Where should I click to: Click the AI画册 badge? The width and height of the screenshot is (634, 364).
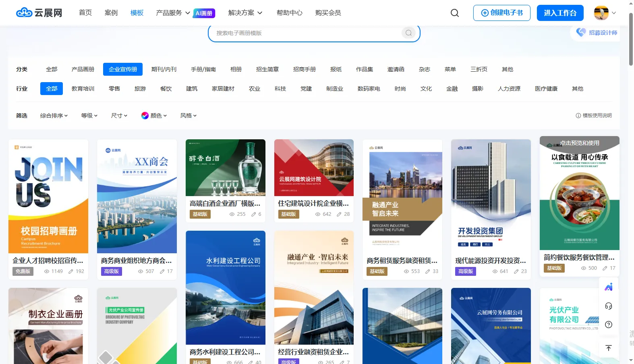point(204,13)
